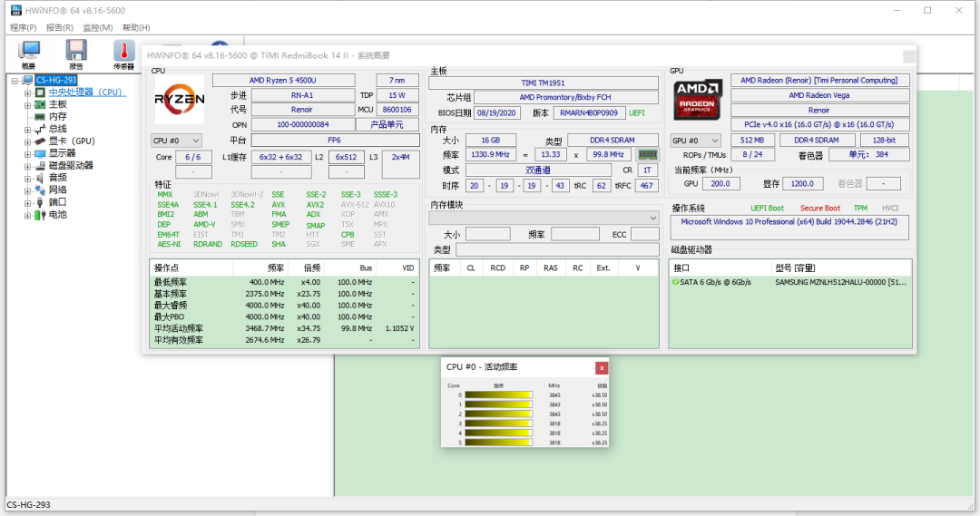Click the SATA 6 Gb/s interface entry
The width and height of the screenshot is (980, 516).
click(716, 282)
